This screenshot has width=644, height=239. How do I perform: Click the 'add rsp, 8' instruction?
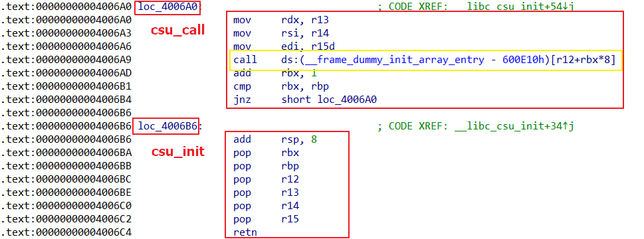tap(275, 140)
